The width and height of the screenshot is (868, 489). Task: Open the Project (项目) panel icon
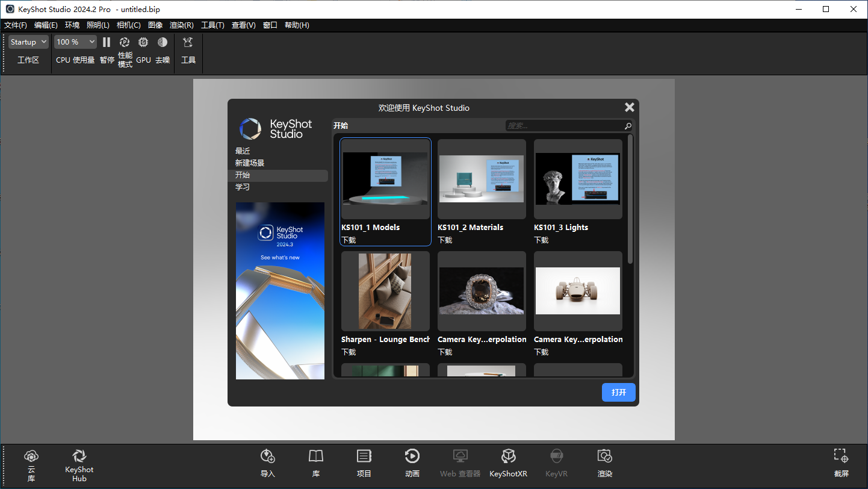click(364, 463)
